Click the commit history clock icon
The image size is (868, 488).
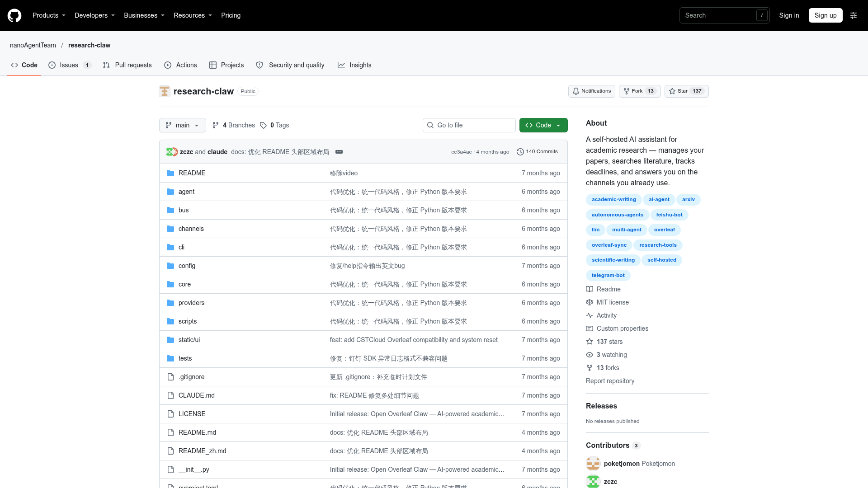point(520,152)
